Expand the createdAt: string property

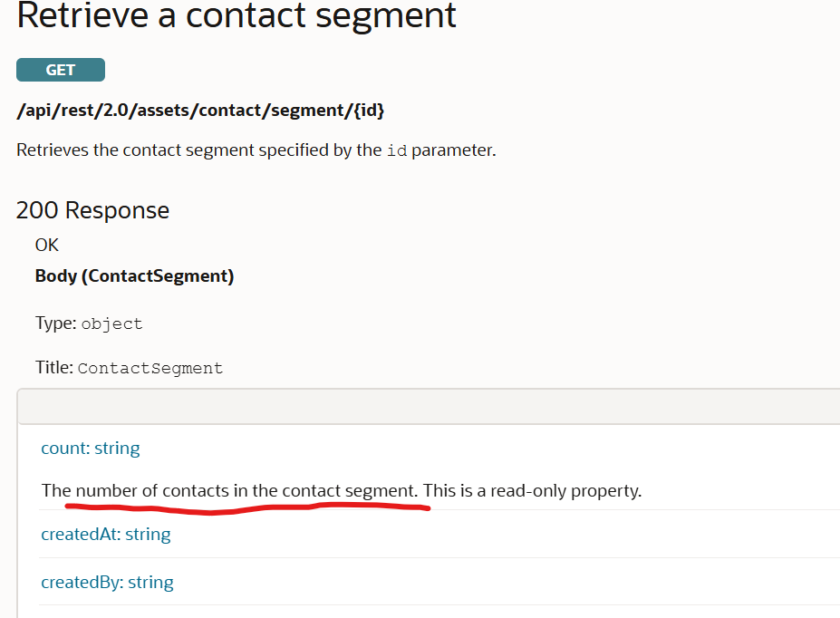point(105,534)
